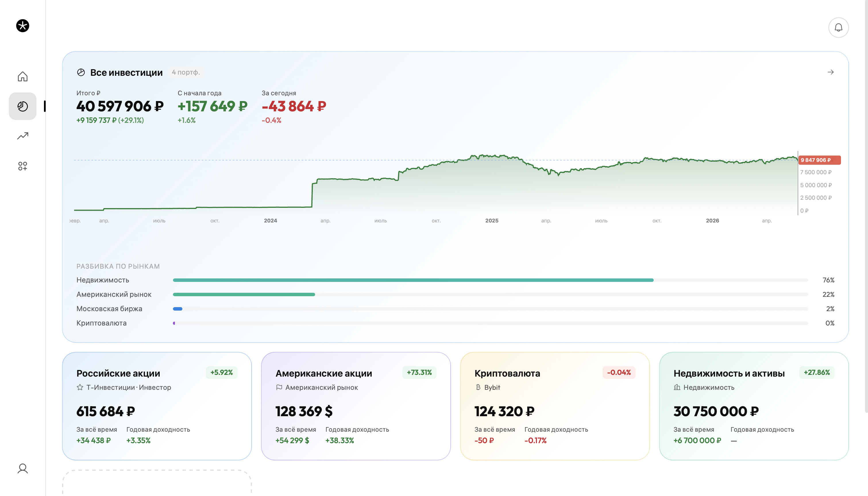The image size is (868, 496).
Task: Click the page vertical scrollbar
Action: 866,206
